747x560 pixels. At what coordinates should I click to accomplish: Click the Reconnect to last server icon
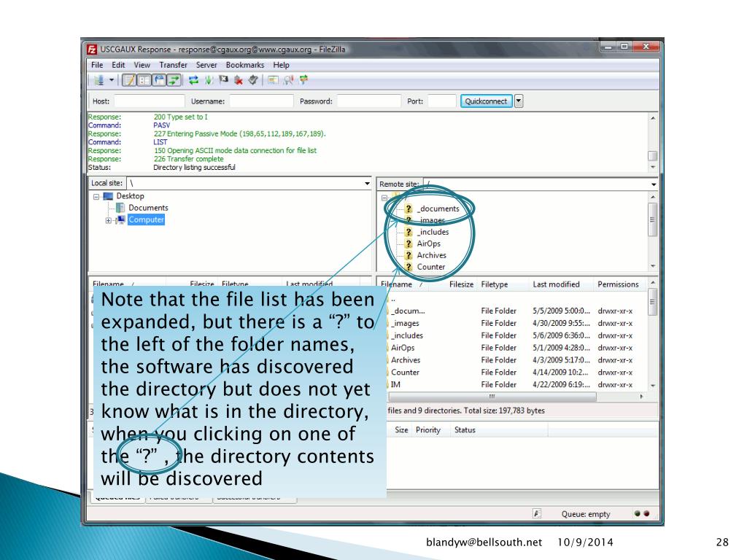click(253, 80)
